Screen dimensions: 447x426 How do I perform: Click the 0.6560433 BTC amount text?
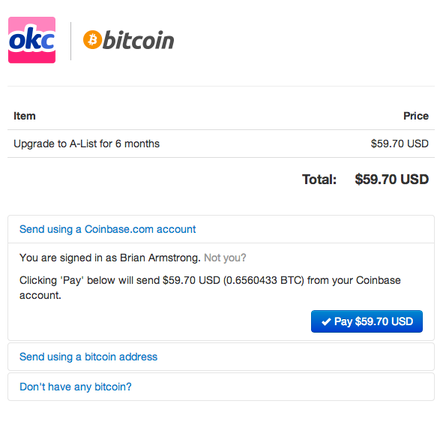(264, 280)
